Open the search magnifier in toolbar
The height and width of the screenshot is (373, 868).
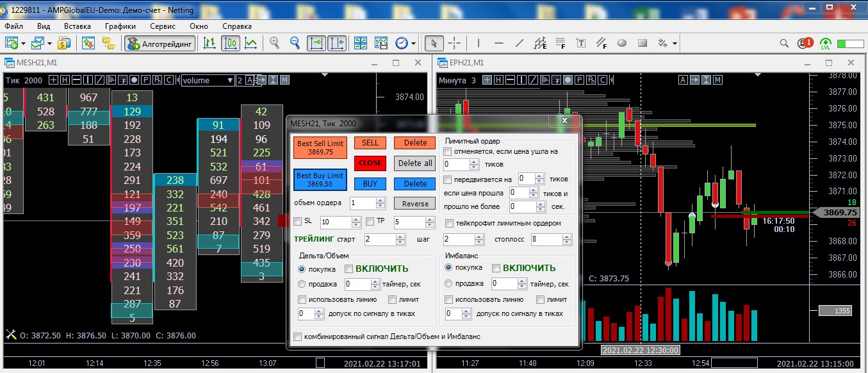click(x=784, y=44)
